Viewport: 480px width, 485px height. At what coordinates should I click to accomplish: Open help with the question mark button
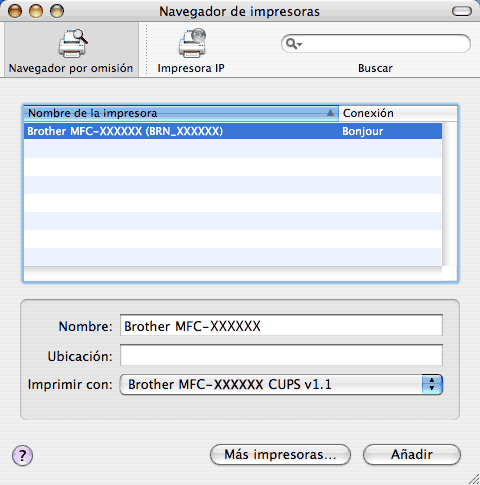(22, 455)
